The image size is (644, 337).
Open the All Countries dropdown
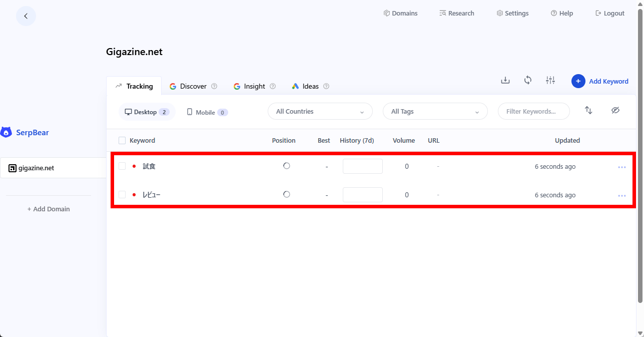pos(320,112)
